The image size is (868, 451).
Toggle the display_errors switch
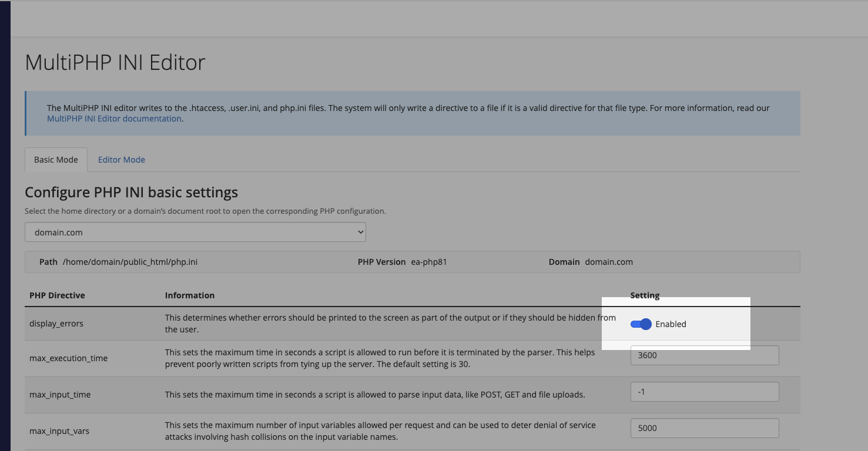[641, 324]
